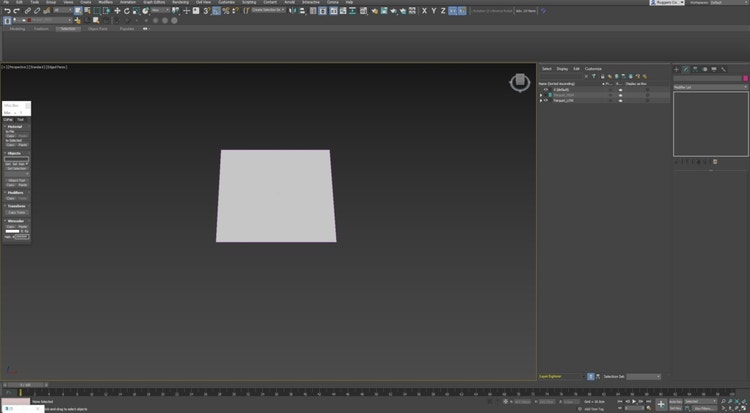The image size is (750, 413).
Task: Click the Undo arrow in main toolbar
Action: point(6,11)
